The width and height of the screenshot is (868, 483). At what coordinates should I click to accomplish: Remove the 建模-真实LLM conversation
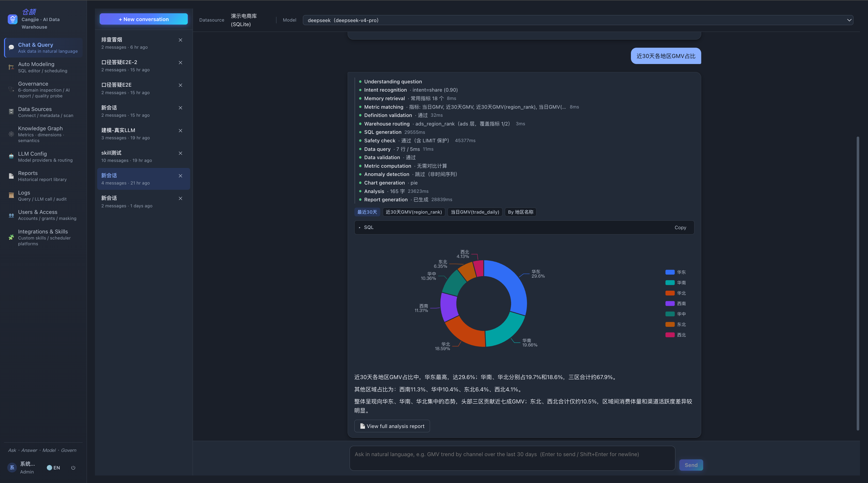(180, 131)
